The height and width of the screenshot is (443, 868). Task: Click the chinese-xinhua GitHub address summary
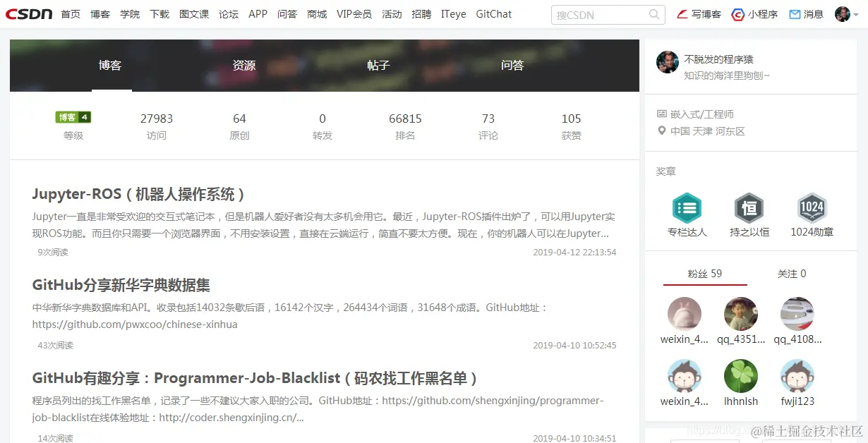pyautogui.click(x=290, y=316)
